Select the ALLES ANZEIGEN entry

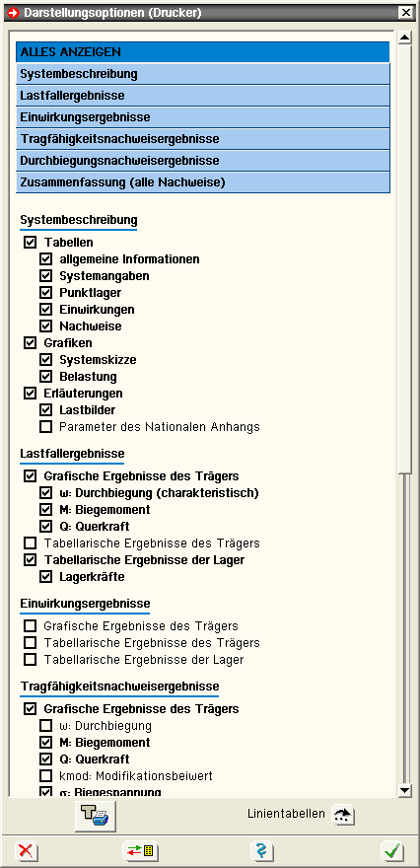[x=202, y=52]
